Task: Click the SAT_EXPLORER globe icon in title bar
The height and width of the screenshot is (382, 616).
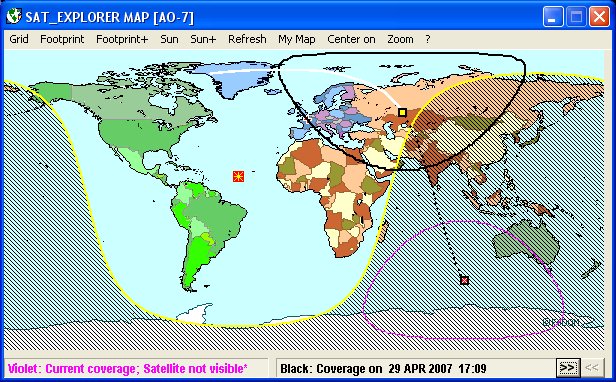Action: tap(14, 17)
